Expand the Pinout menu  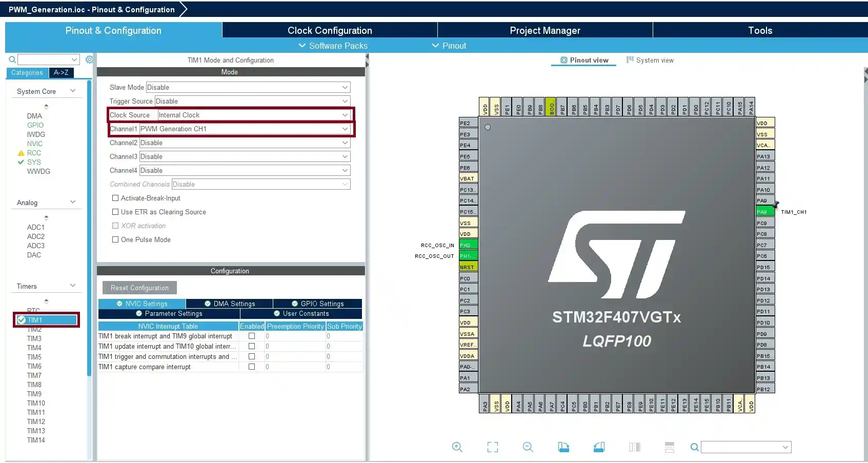[449, 46]
